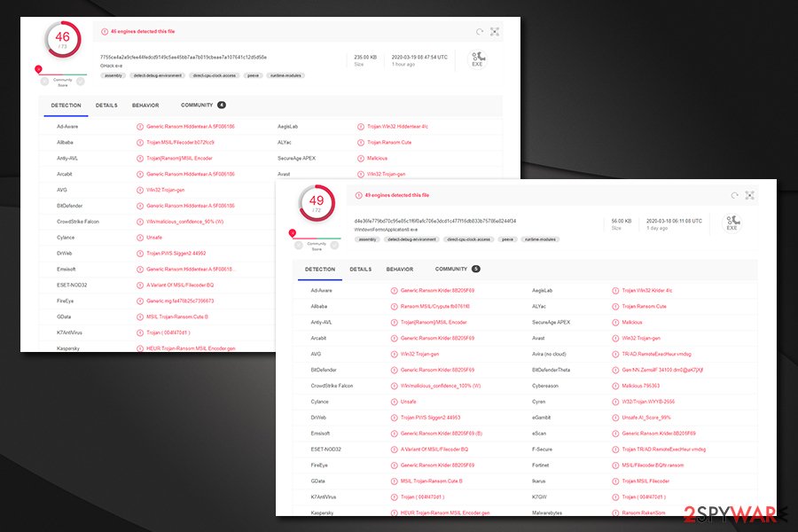Click the reanalyze refresh icon in the 49-detection report
The image size is (798, 532).
734,195
